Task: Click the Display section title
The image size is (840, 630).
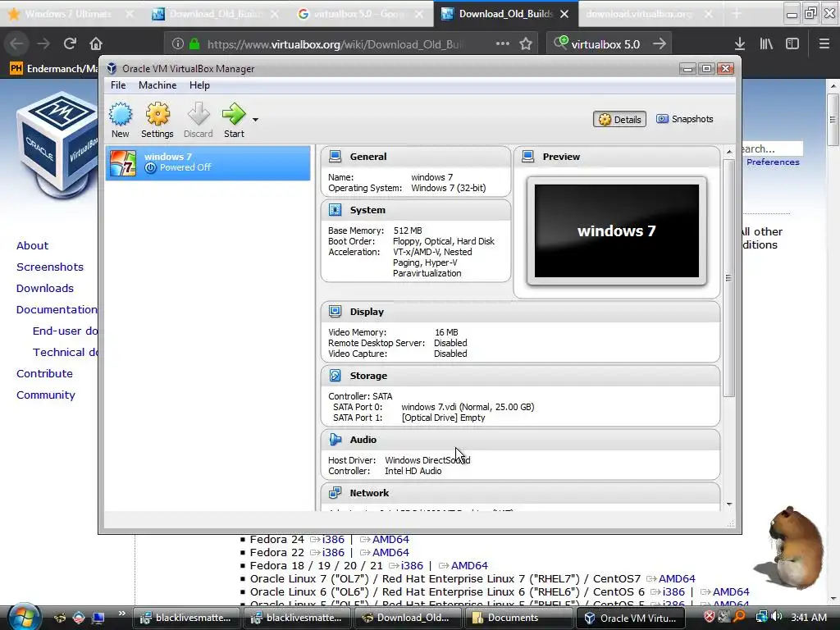Action: click(367, 311)
